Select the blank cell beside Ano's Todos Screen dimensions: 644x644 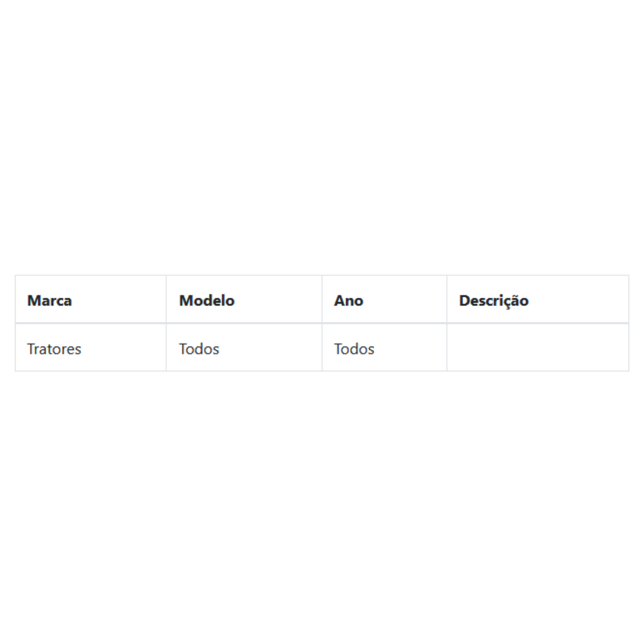pos(538,347)
